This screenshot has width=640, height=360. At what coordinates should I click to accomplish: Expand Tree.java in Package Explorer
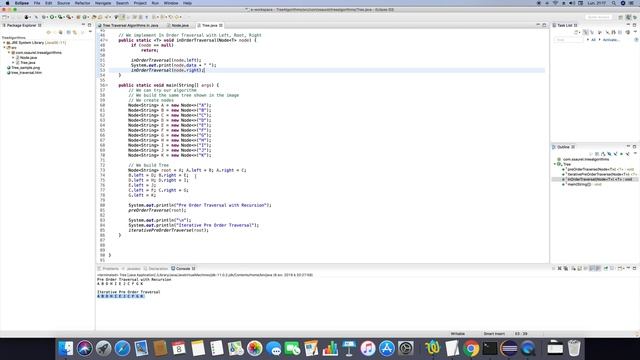pyautogui.click(x=13, y=62)
